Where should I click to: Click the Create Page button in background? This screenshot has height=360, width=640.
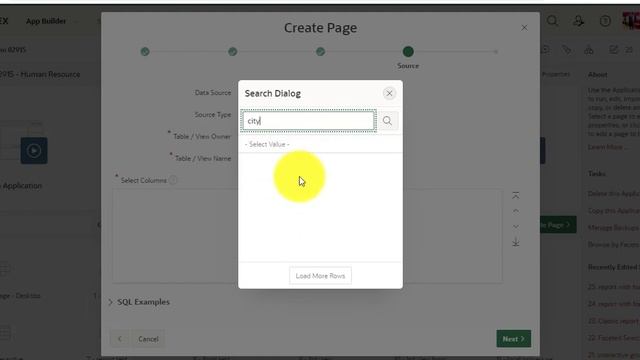point(558,225)
